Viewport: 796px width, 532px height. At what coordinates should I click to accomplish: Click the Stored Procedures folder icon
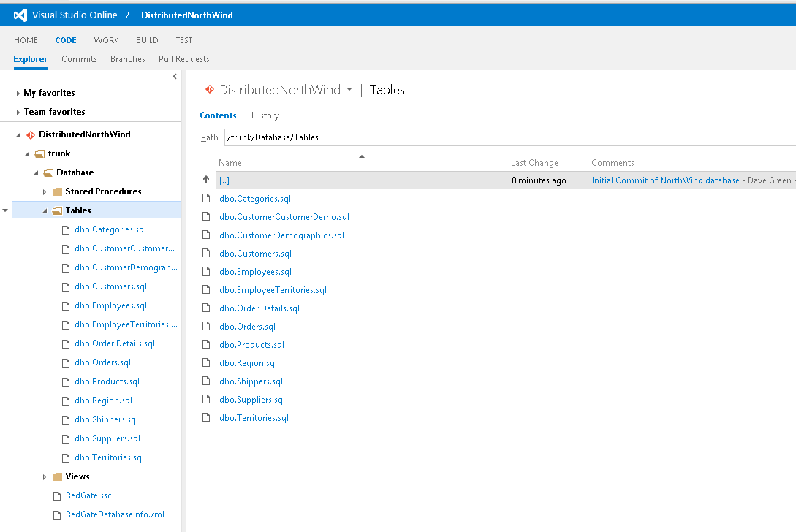(57, 191)
